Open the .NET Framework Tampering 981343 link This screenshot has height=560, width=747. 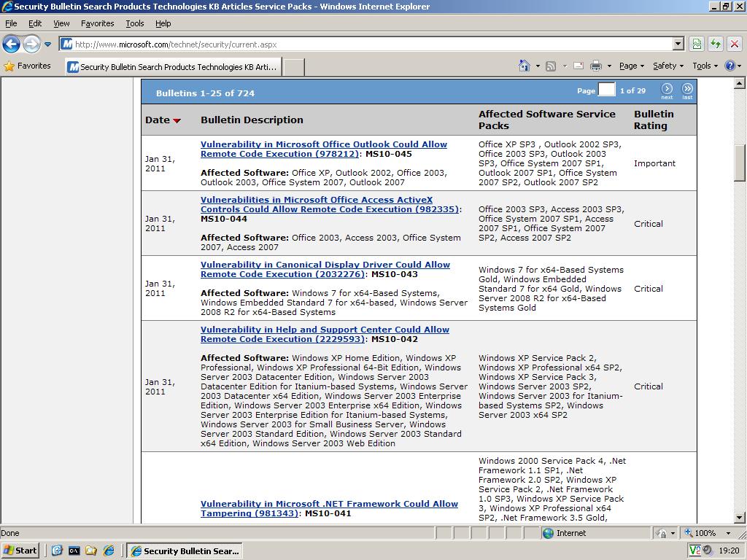pos(329,508)
